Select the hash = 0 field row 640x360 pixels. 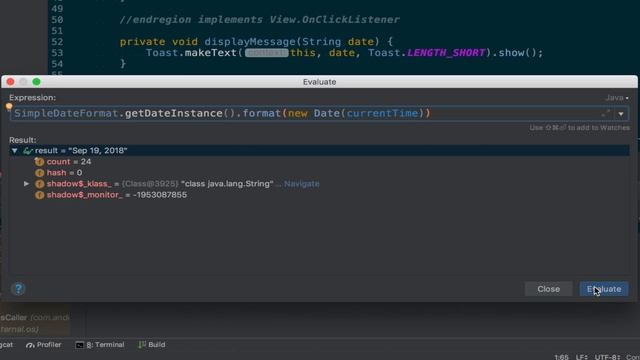point(319,173)
